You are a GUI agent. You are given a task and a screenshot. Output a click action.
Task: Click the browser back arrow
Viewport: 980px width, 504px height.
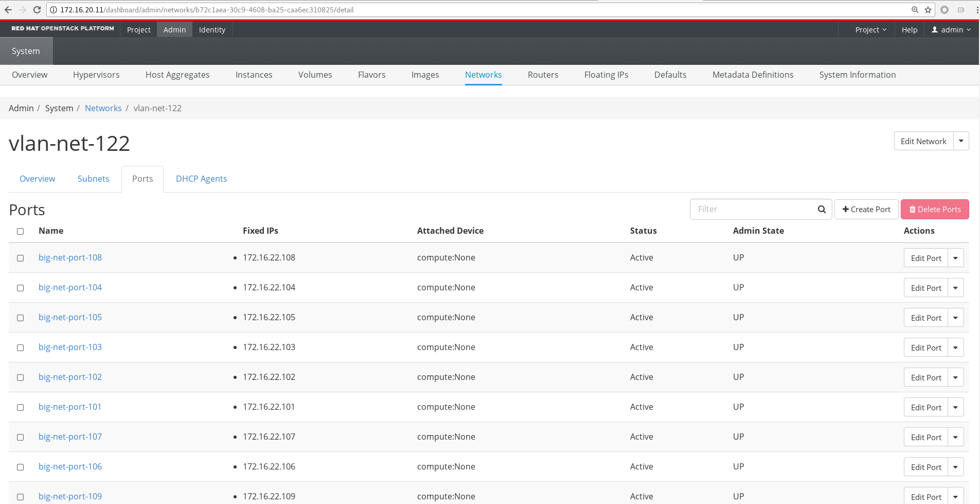click(8, 10)
